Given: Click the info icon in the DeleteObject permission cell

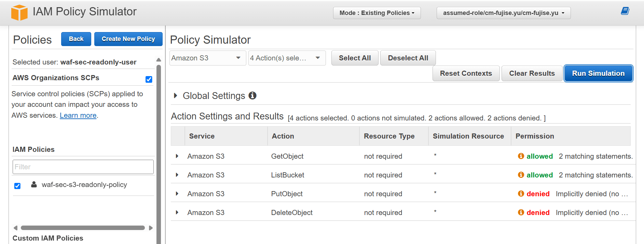Looking at the screenshot, I should (x=521, y=212).
